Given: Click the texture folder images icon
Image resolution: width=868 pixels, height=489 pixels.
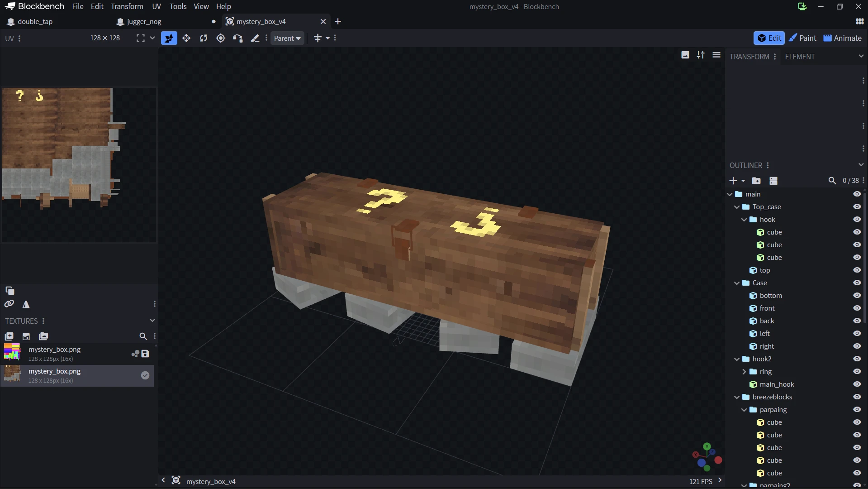Looking at the screenshot, I should [43, 336].
